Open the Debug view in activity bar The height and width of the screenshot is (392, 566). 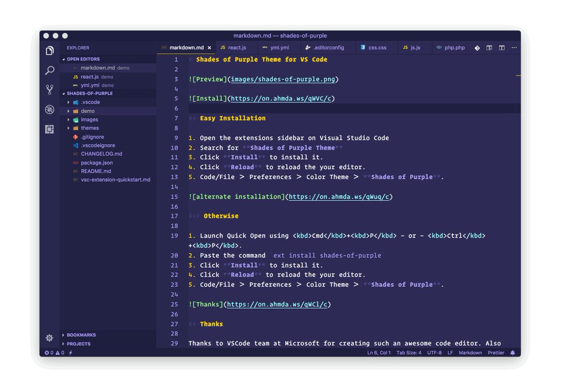[50, 109]
